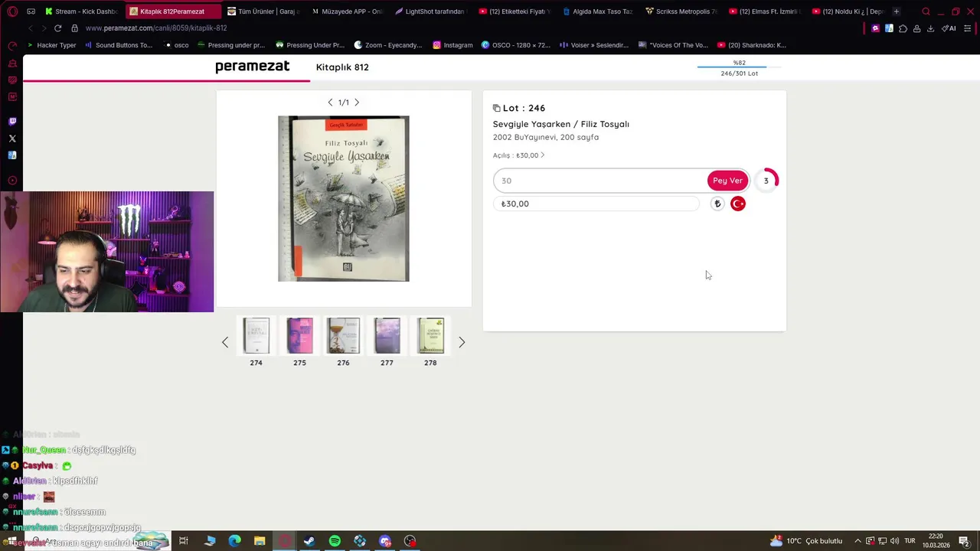980x551 pixels.
Task: Open lot 274 thumbnail
Action: [x=256, y=336]
